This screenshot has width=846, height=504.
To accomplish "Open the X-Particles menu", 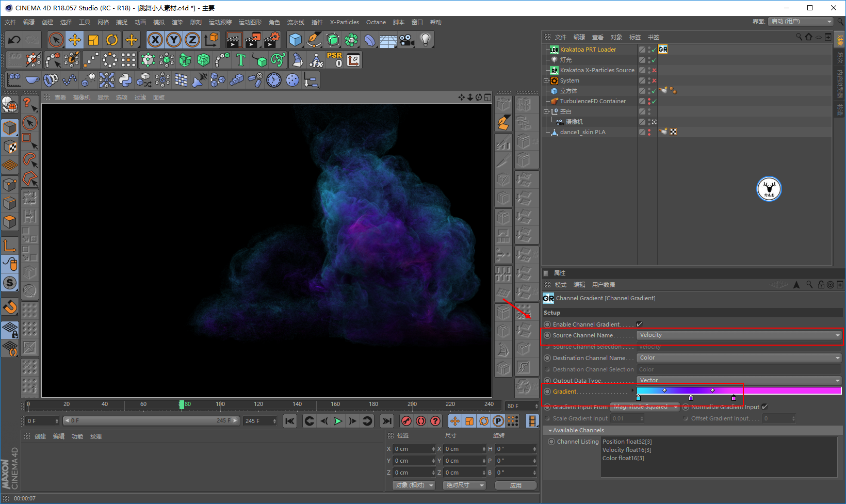I will pyautogui.click(x=345, y=22).
